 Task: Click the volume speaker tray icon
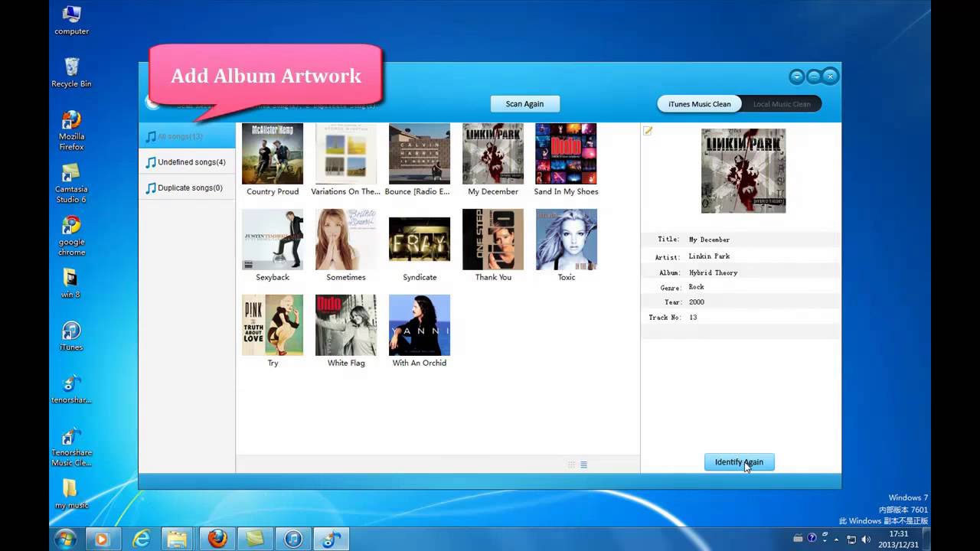click(x=867, y=539)
